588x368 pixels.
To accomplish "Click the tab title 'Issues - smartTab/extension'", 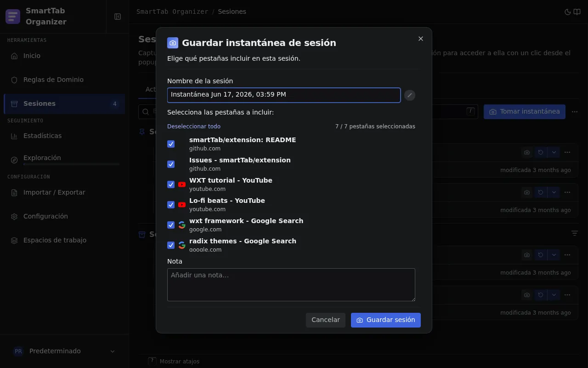I will tap(240, 160).
